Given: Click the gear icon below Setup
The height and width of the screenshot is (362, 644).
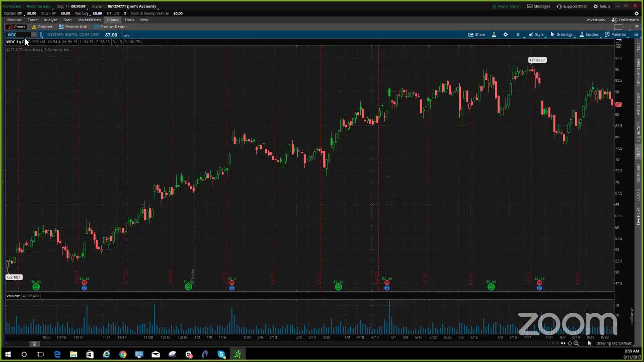Looking at the screenshot, I should coord(636,14).
